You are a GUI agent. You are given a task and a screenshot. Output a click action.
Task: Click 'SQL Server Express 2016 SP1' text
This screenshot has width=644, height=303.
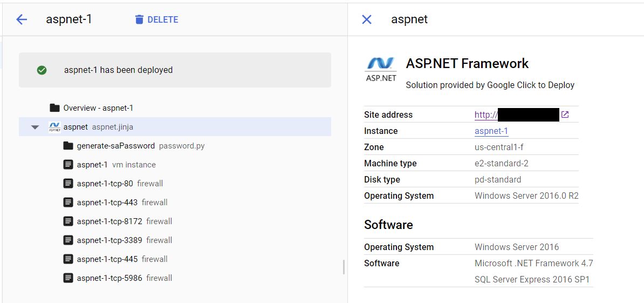[x=532, y=280]
